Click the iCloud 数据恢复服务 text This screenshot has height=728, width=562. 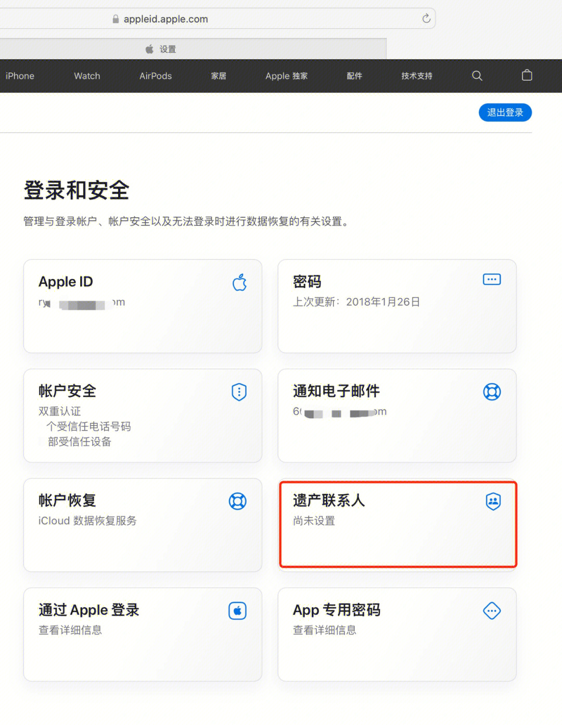point(87,521)
